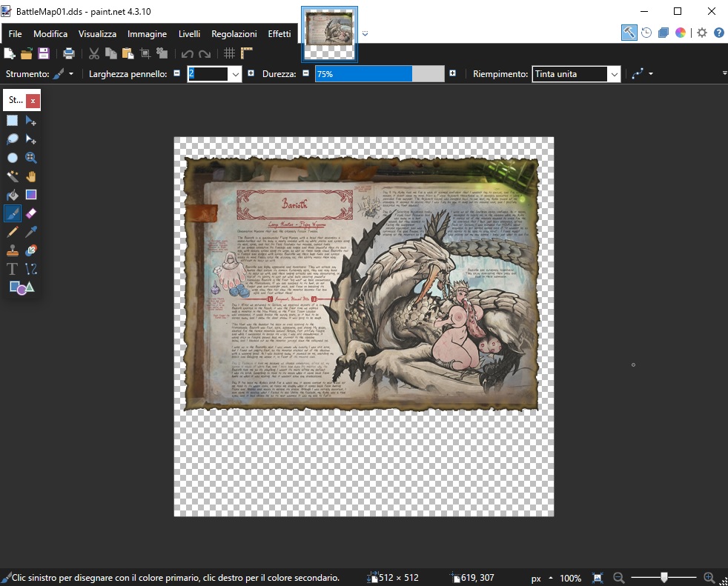Open the Immagine menu
The width and height of the screenshot is (728, 586).
pos(147,34)
